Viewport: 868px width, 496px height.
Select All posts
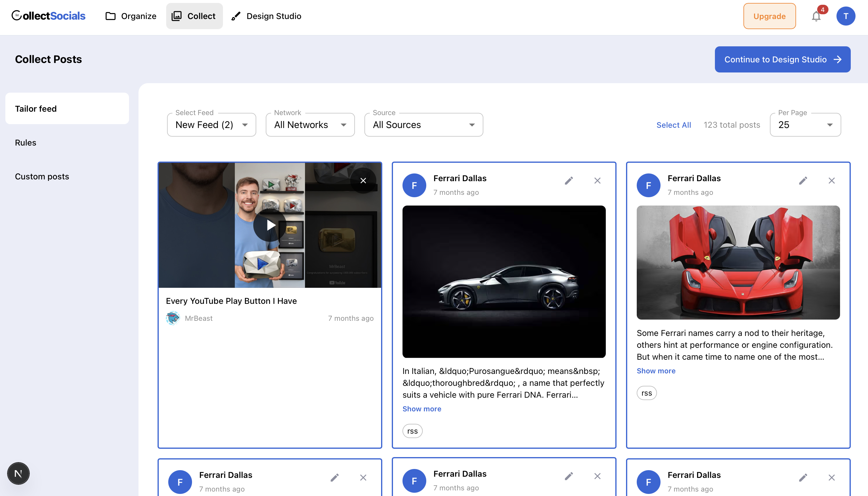673,125
